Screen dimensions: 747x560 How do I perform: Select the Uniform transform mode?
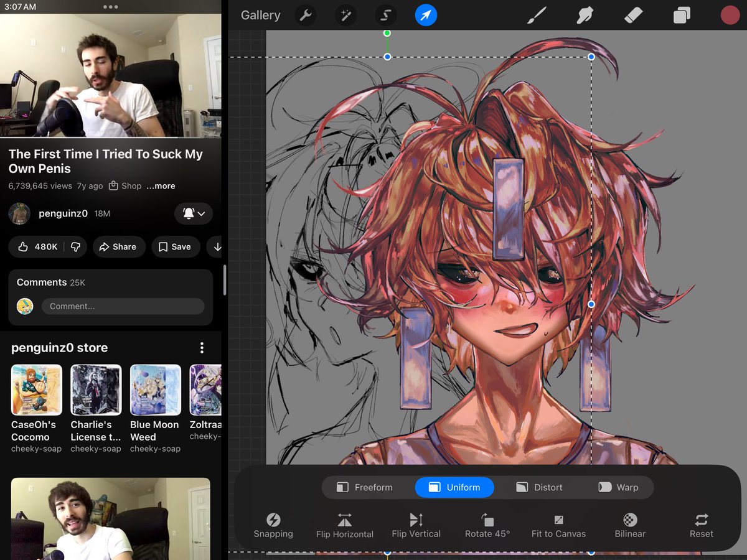pos(454,487)
